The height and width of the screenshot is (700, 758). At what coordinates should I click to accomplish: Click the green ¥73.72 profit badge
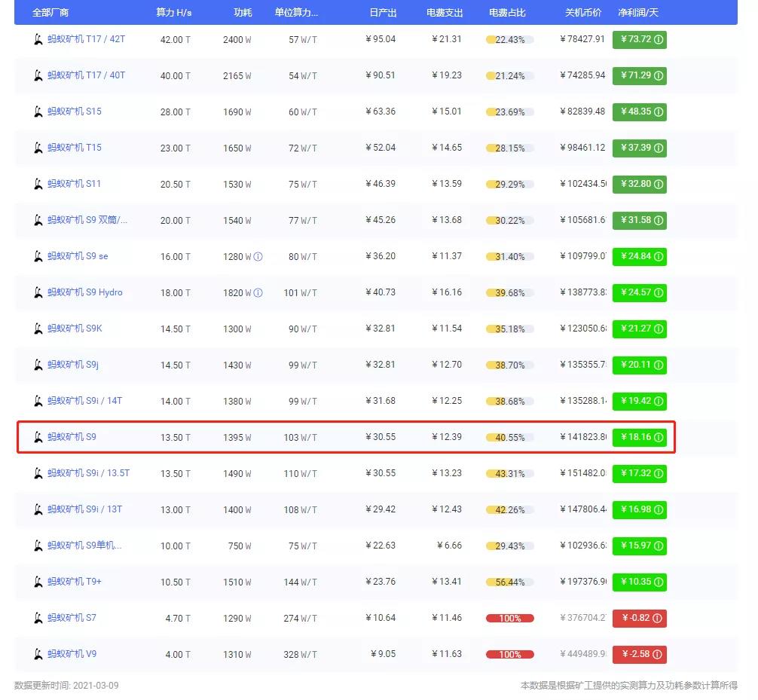640,40
